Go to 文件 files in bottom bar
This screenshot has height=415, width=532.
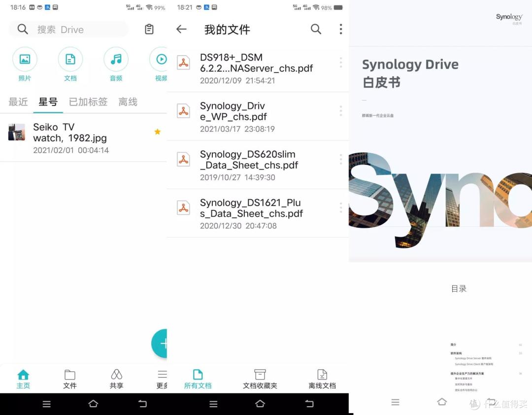click(x=70, y=379)
